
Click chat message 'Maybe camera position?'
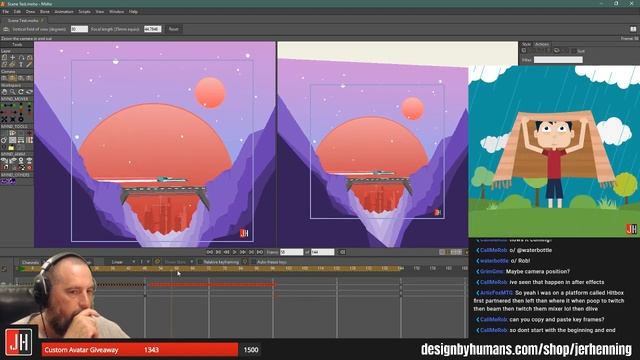pos(538,271)
